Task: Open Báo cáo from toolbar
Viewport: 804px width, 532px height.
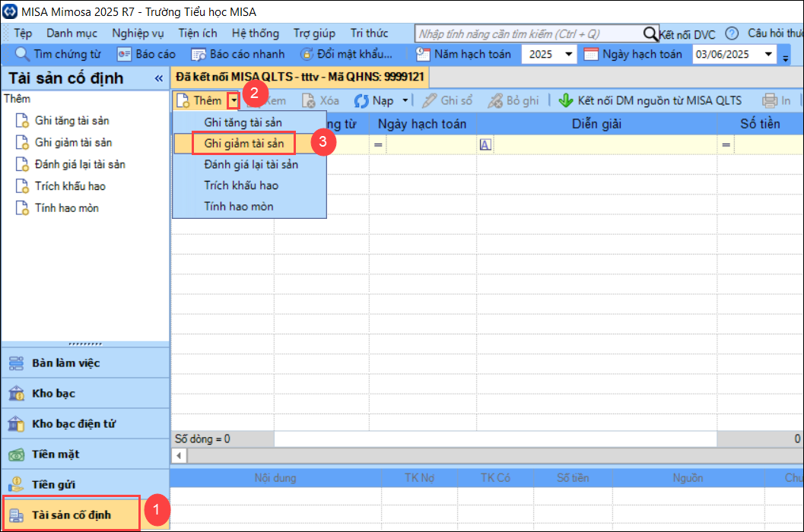Action: point(146,54)
